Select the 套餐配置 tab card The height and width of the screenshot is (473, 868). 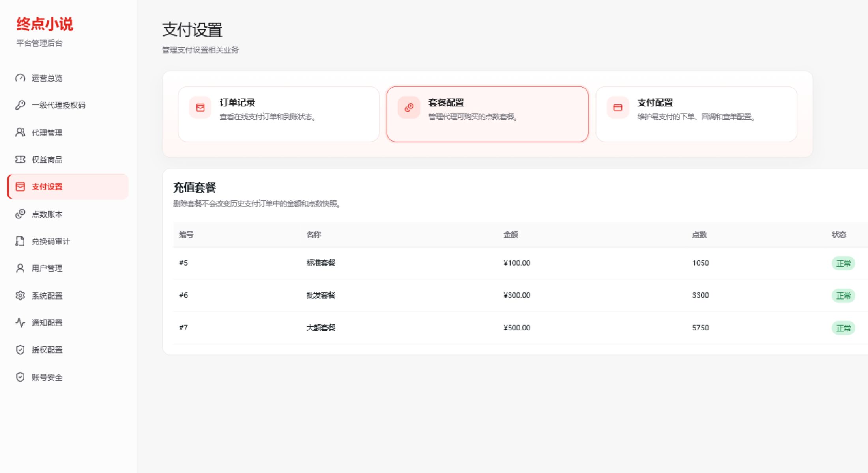[488, 114]
